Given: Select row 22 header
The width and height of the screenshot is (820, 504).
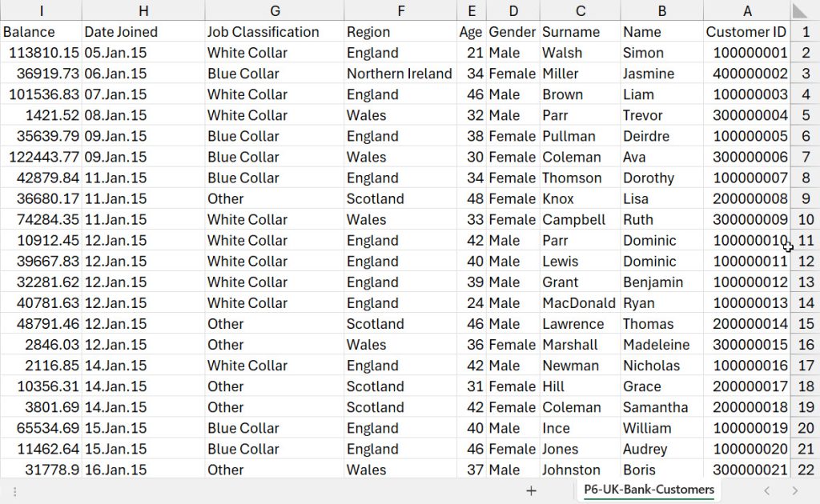Looking at the screenshot, I should click(x=806, y=470).
